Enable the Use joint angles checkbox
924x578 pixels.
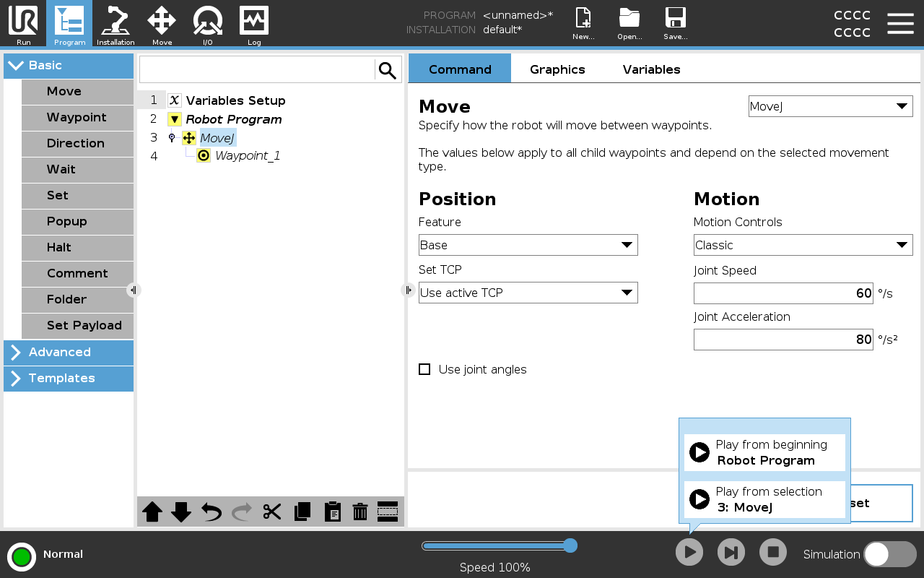424,369
